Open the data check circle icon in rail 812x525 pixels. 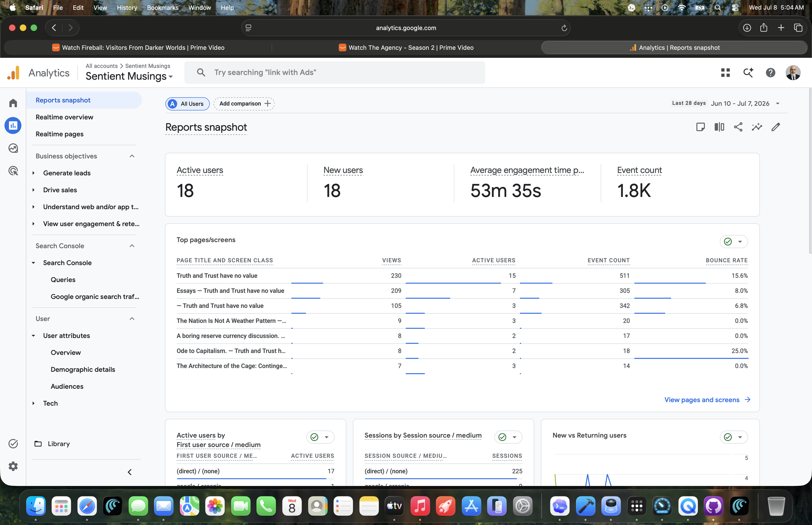pyautogui.click(x=13, y=443)
